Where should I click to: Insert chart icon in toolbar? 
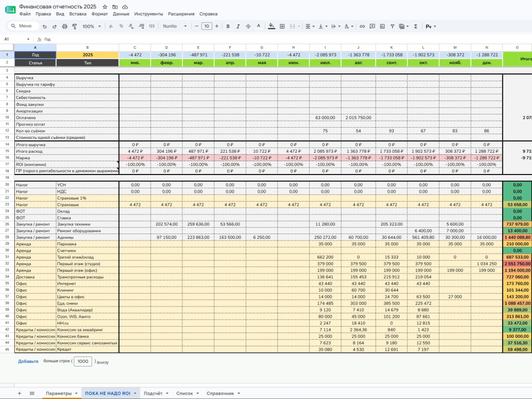pyautogui.click(x=383, y=26)
